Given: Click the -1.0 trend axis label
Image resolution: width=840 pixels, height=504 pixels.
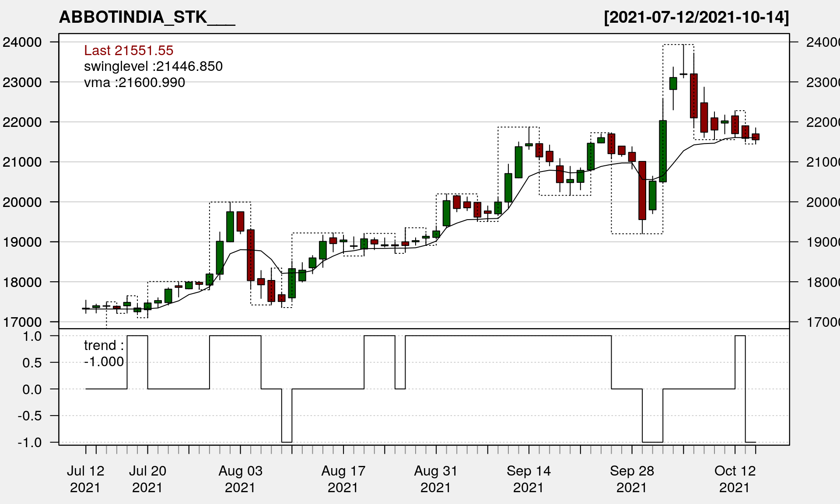Looking at the screenshot, I should point(30,442).
